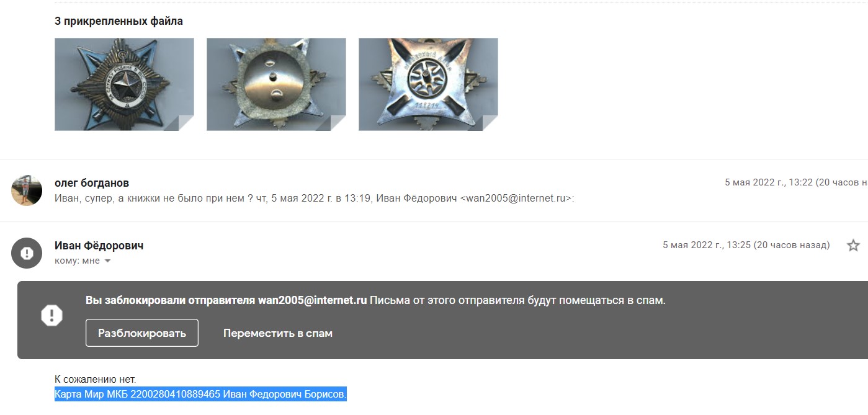Click sender name олег богданов

[92, 183]
